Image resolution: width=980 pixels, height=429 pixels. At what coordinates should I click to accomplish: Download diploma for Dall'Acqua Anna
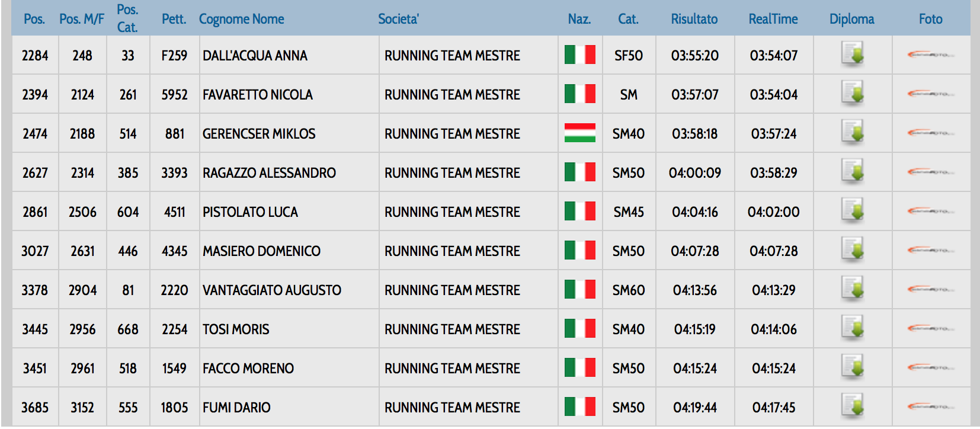coord(852,55)
